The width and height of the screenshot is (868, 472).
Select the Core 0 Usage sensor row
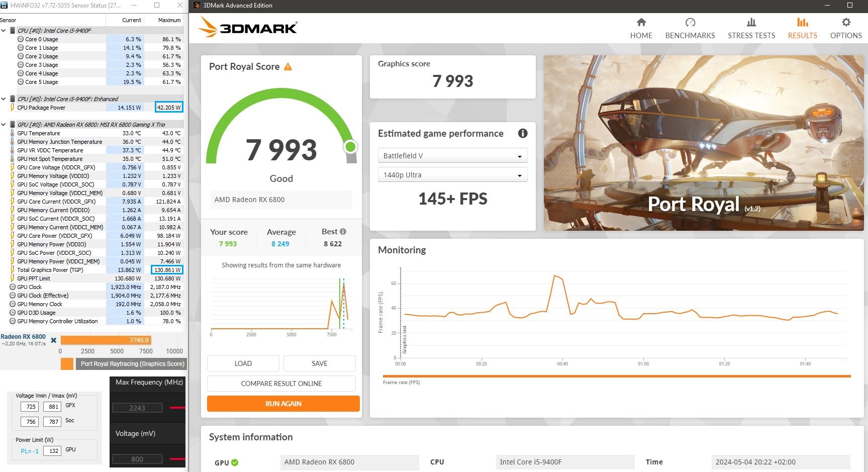(x=91, y=39)
